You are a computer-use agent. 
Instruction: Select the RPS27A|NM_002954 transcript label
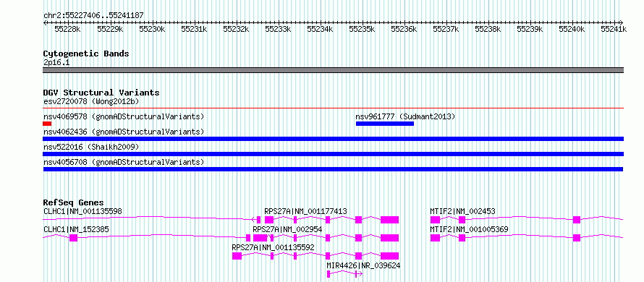(x=287, y=229)
